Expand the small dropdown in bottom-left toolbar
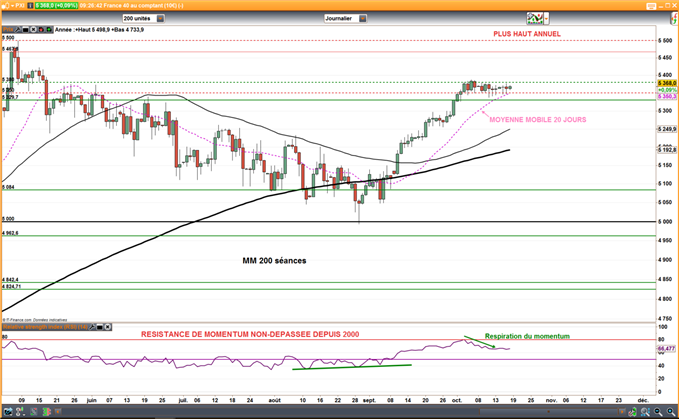This screenshot has height=419, width=679. point(58,411)
